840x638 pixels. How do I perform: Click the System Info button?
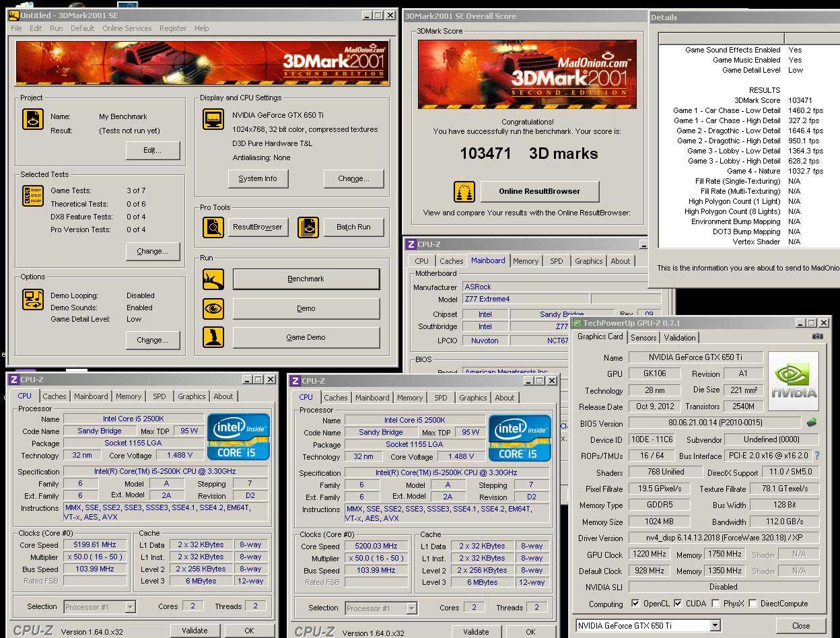coord(257,178)
